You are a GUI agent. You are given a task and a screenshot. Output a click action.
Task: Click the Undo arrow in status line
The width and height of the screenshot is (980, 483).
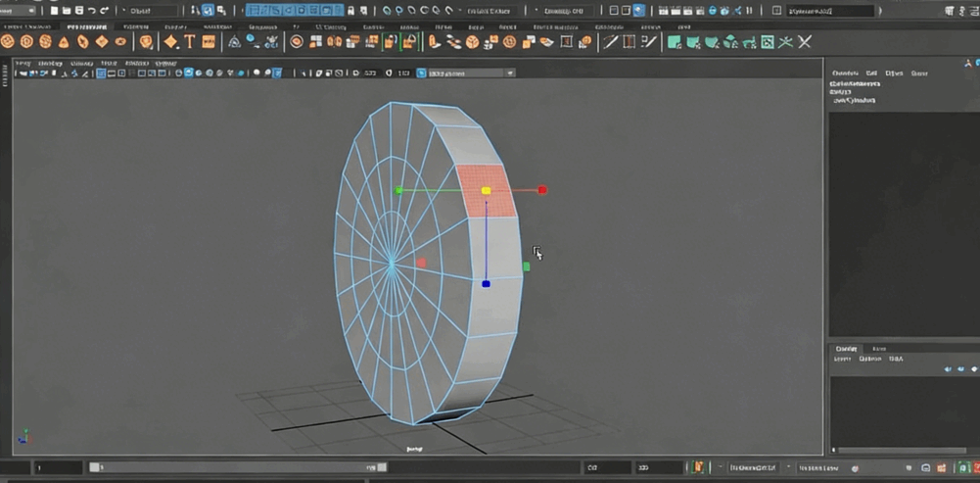coord(91,11)
